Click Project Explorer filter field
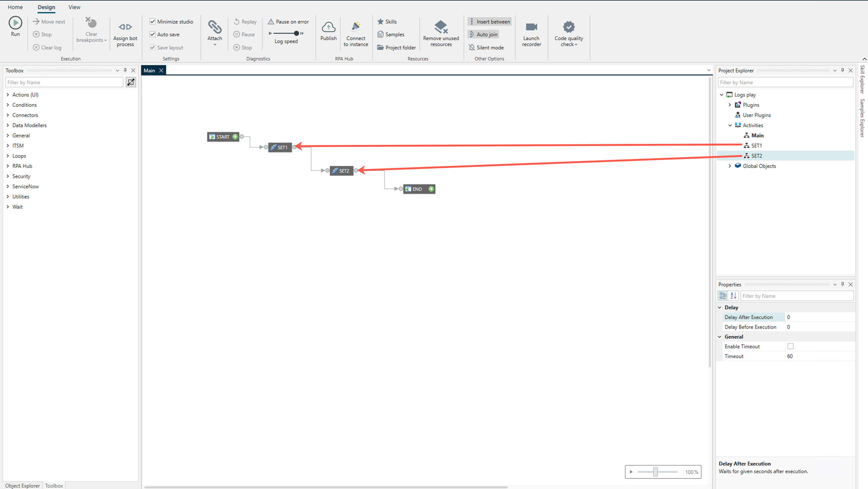The width and height of the screenshot is (868, 489). (786, 82)
